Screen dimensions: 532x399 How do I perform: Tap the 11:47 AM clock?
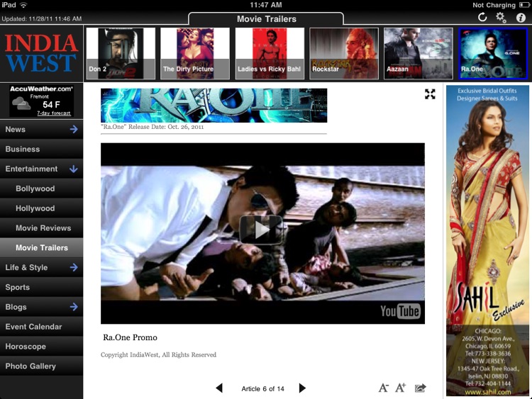click(266, 5)
